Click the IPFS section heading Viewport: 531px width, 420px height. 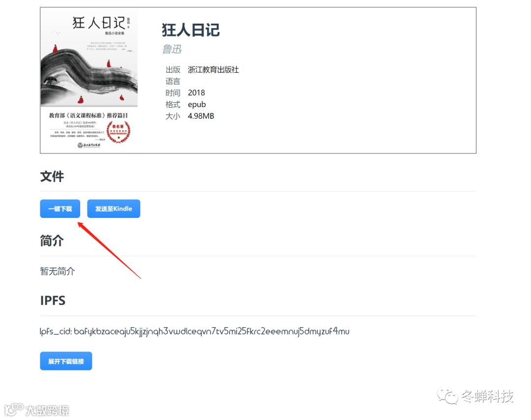tap(53, 300)
